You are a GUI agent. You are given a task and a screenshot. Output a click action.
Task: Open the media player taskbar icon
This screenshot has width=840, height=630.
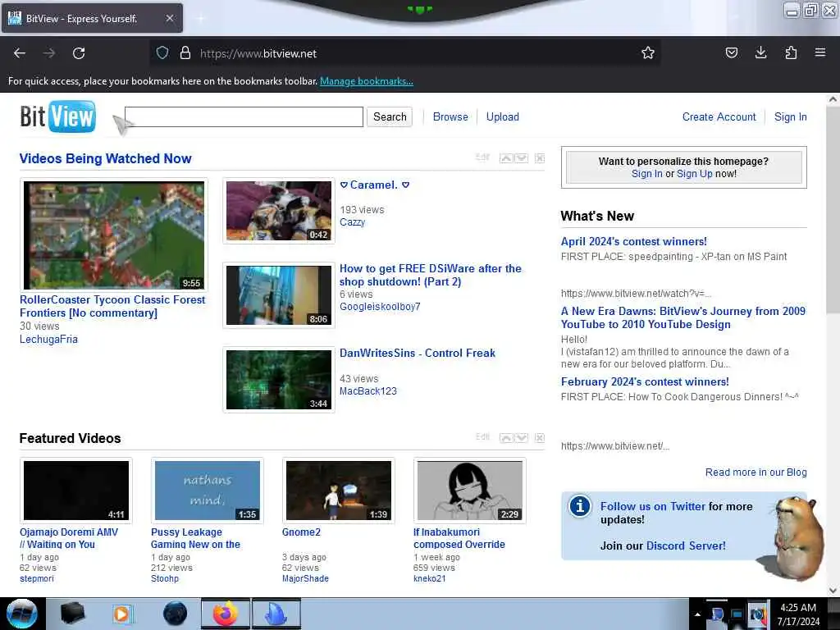point(122,614)
